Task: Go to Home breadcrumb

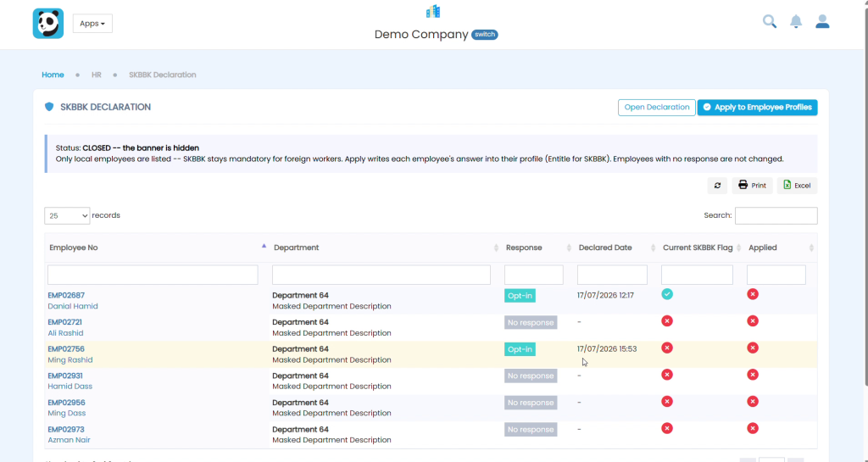Action: (53, 75)
